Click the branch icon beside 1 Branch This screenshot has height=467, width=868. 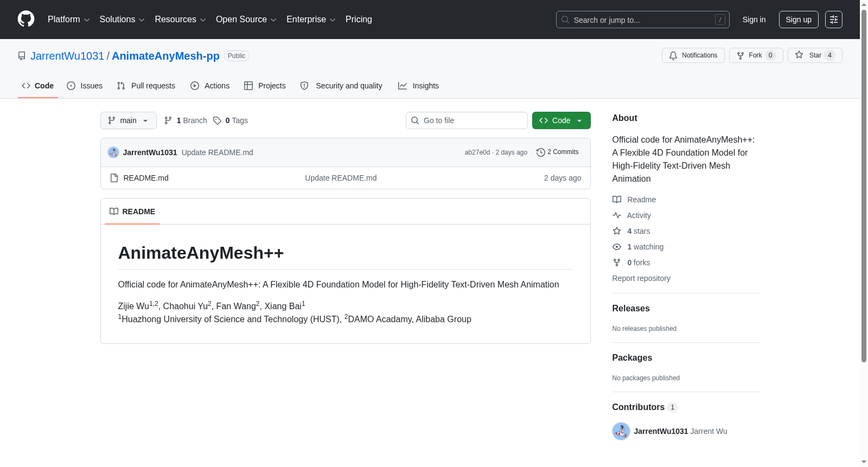coord(168,120)
